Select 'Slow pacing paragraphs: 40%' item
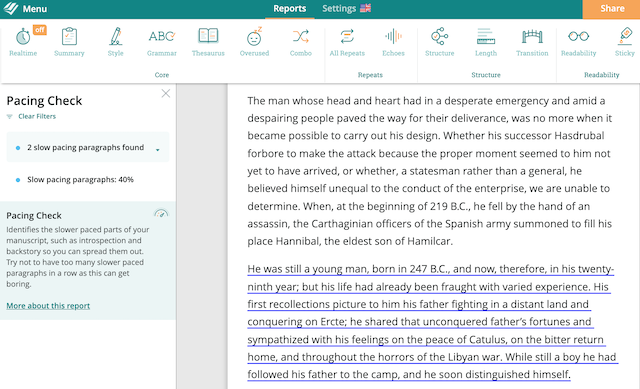Image resolution: width=640 pixels, height=389 pixels. [80, 180]
